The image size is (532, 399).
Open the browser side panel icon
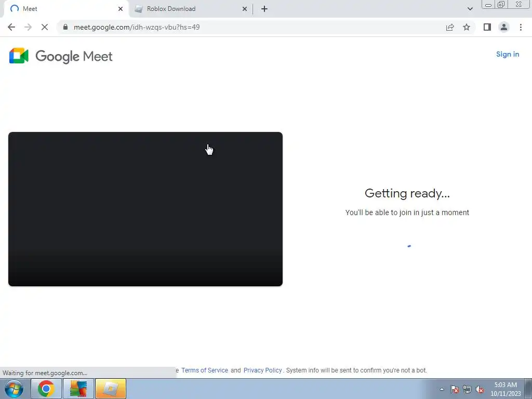(x=487, y=27)
